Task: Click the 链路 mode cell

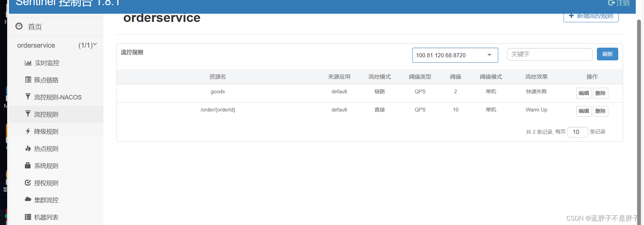Action: (379, 92)
